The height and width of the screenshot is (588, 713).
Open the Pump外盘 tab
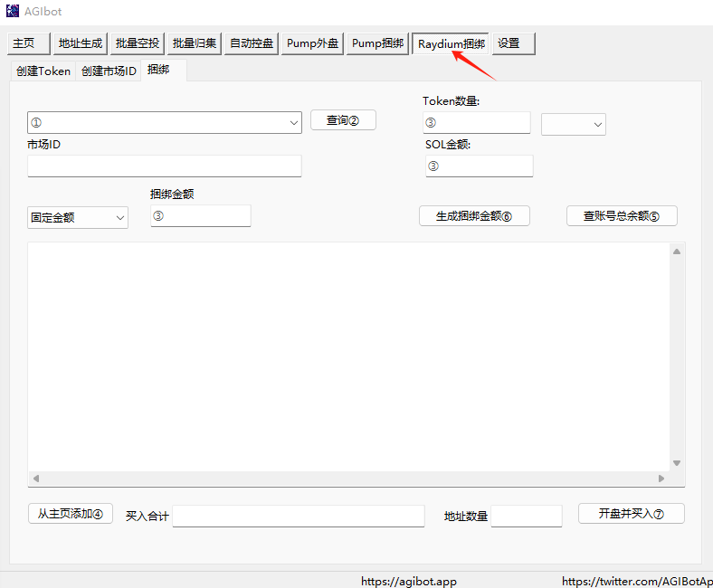click(x=312, y=43)
